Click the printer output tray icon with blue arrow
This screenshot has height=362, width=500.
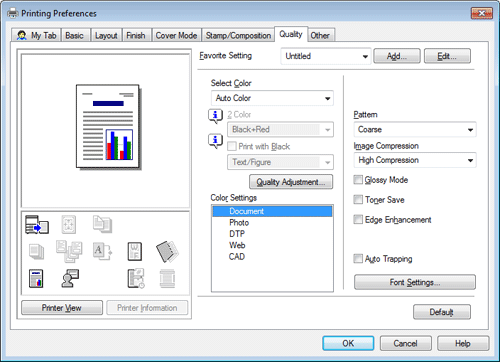(37, 224)
